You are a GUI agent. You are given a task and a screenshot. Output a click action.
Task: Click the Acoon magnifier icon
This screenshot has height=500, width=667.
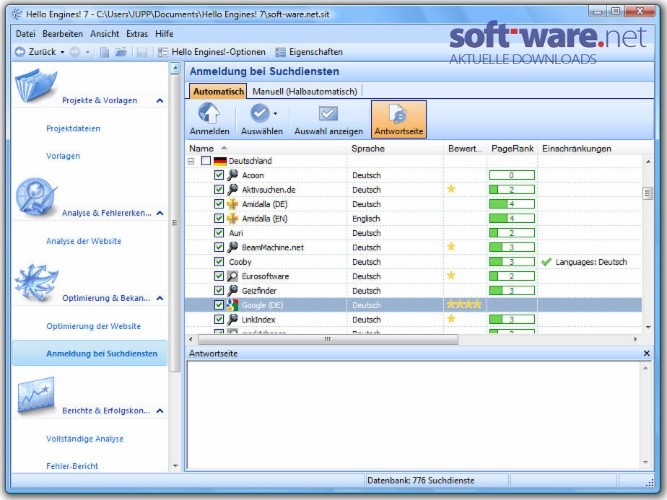[232, 175]
